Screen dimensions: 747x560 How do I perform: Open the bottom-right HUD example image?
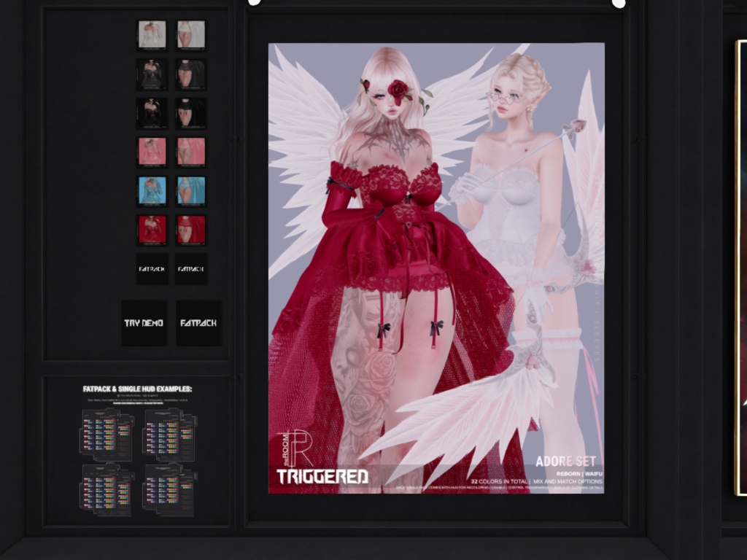click(x=169, y=489)
